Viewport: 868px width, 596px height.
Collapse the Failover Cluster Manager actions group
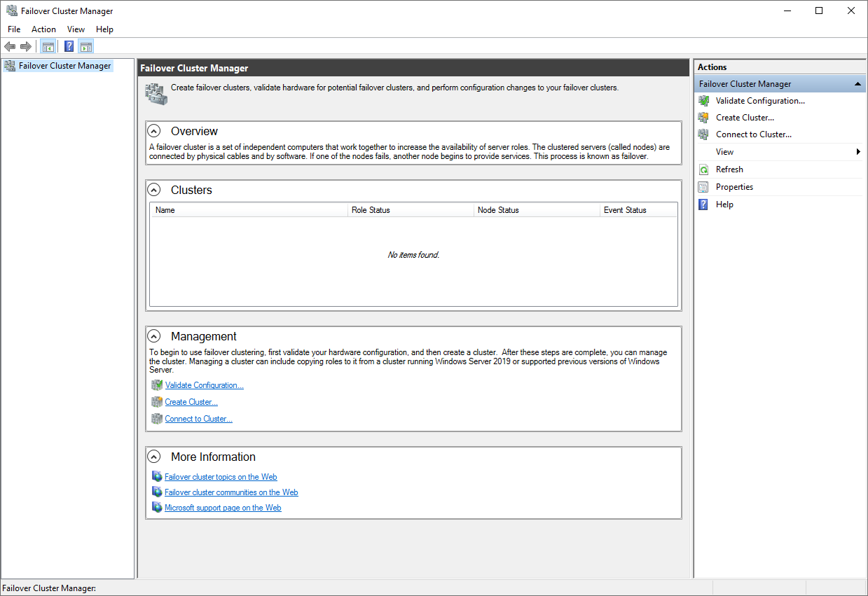click(857, 84)
